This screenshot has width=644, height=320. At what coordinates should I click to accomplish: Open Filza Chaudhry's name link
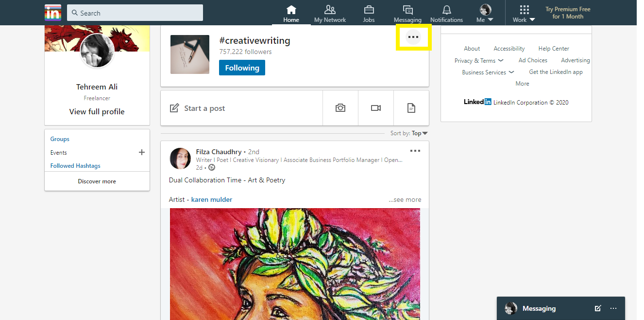point(219,152)
